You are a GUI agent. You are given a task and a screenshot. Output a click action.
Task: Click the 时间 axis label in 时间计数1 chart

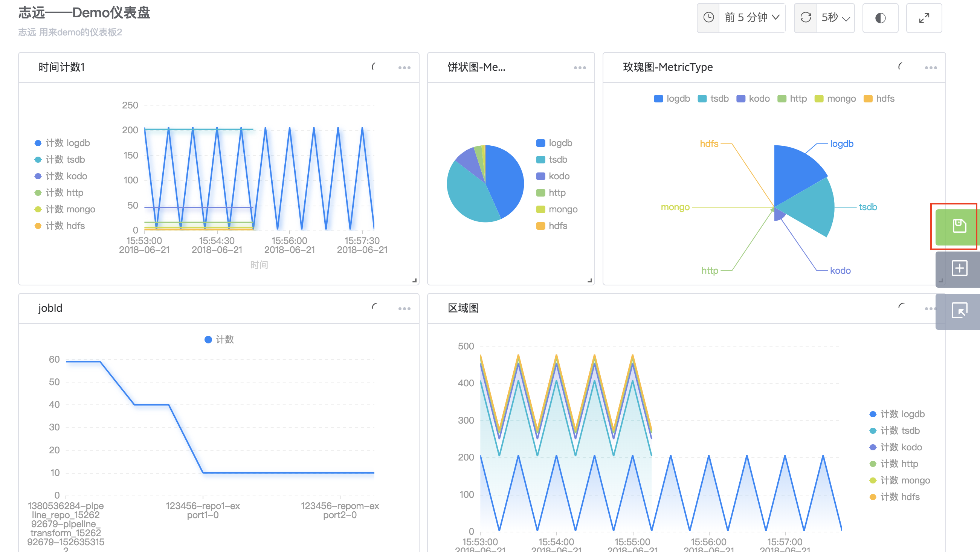pos(259,265)
